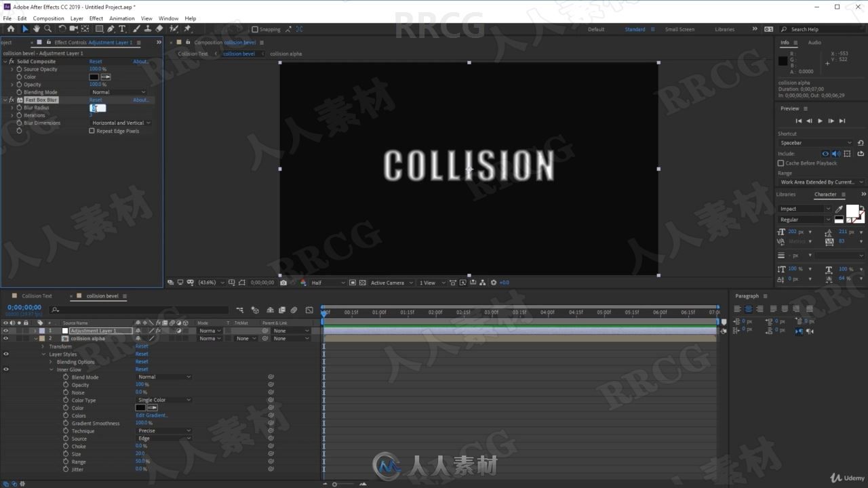Viewport: 868px width, 488px height.
Task: Open Regular font style dropdown
Action: (x=804, y=220)
